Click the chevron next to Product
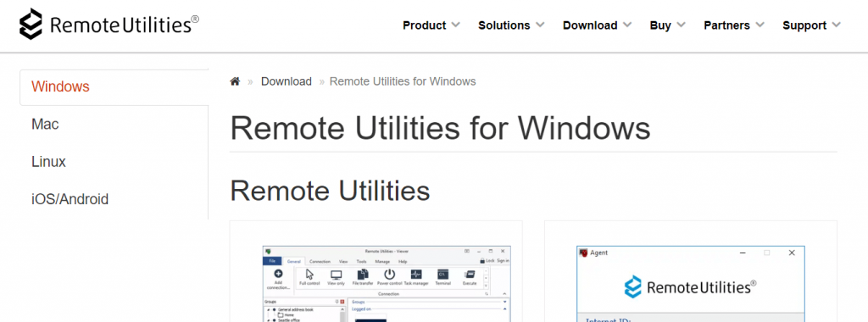The width and height of the screenshot is (868, 322). coord(455,25)
